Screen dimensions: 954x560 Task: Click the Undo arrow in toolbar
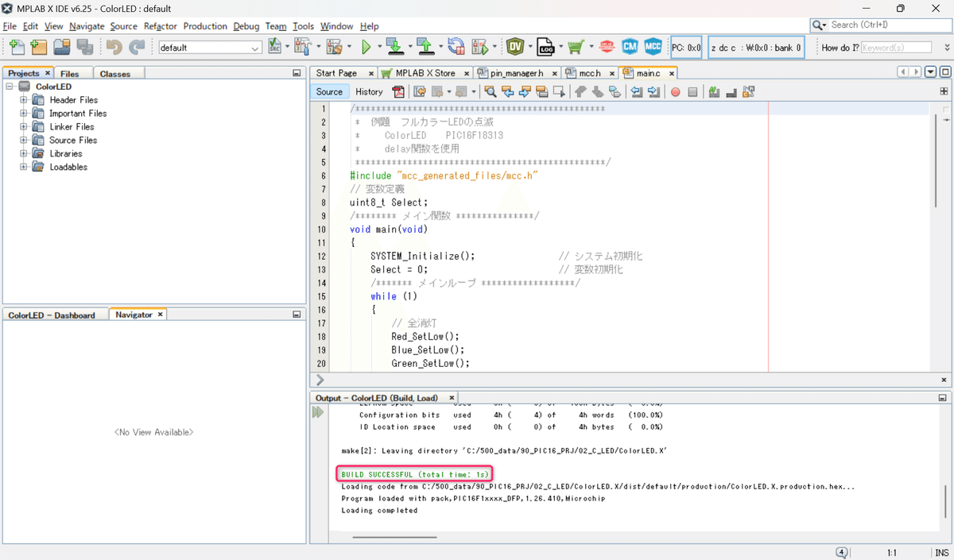pyautogui.click(x=114, y=48)
